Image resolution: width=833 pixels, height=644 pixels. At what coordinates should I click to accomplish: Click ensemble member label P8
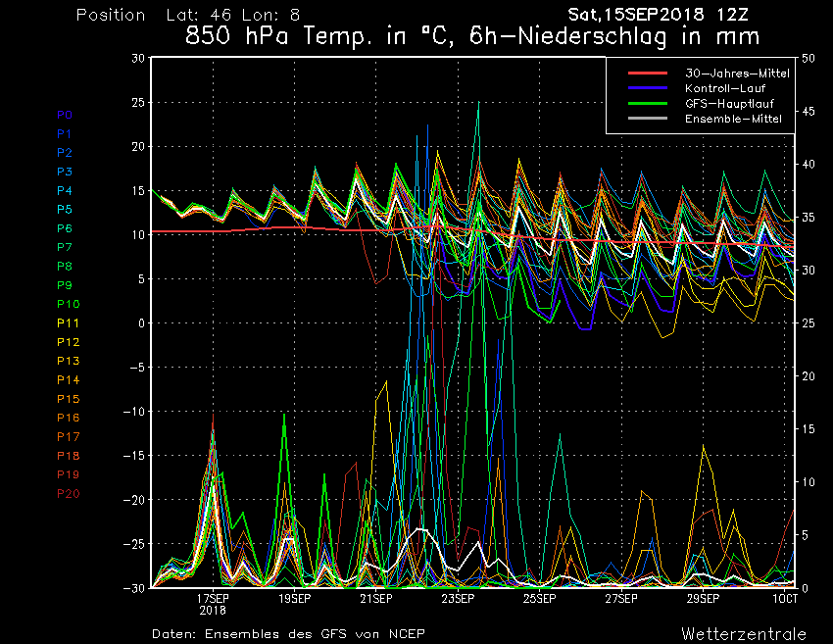[65, 267]
